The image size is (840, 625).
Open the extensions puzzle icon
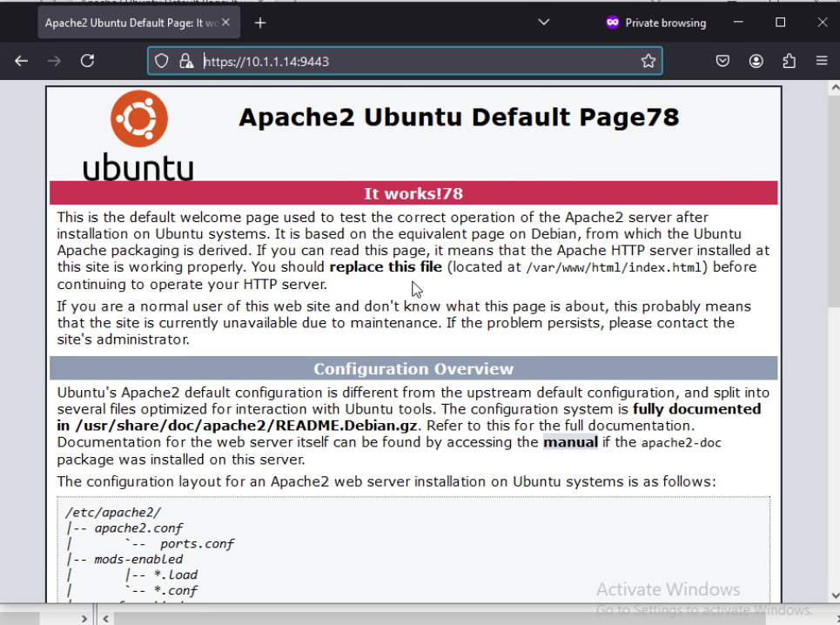pyautogui.click(x=790, y=61)
